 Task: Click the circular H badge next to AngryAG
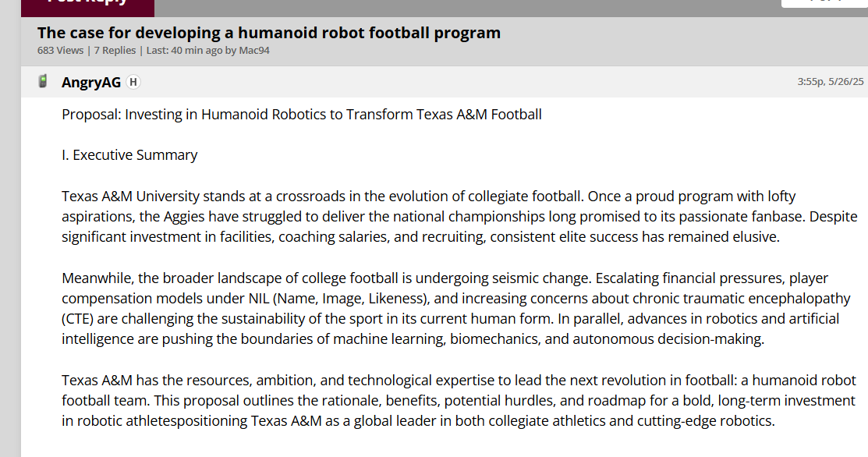click(x=133, y=82)
